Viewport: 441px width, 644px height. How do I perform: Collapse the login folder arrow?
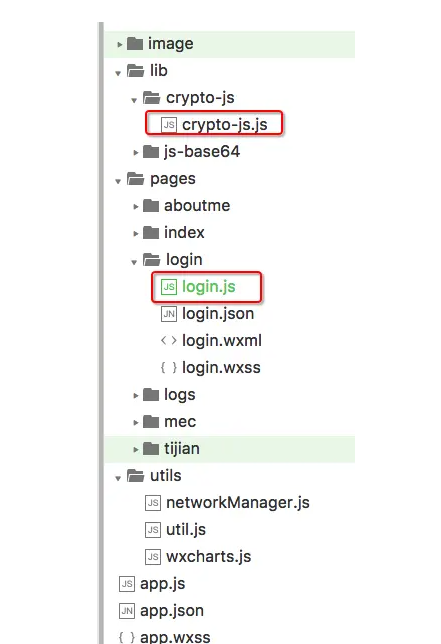pos(134,262)
